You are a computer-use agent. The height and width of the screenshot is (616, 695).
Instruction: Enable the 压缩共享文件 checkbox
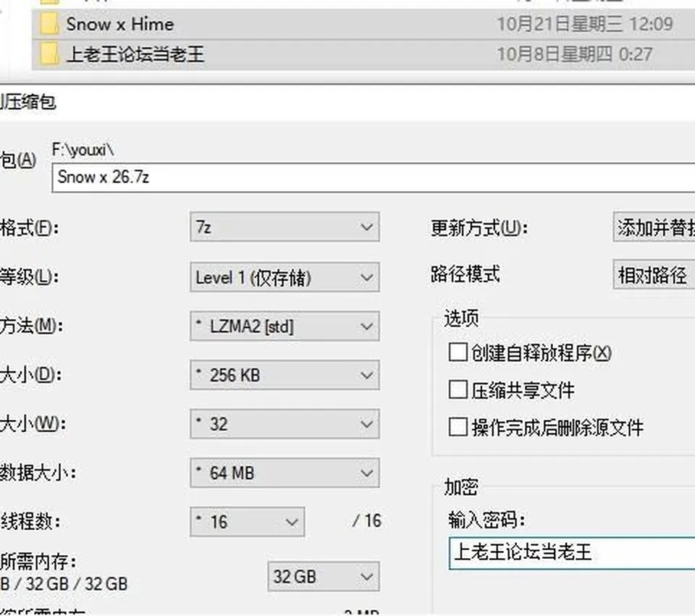pos(458,390)
